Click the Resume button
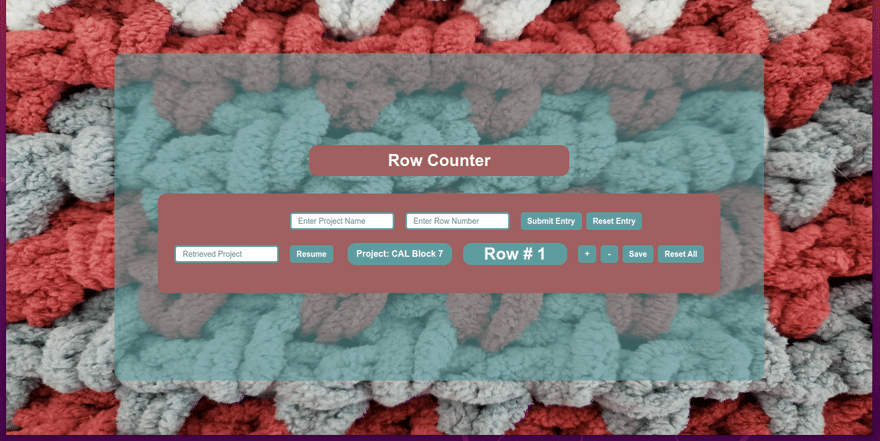 pyautogui.click(x=311, y=254)
